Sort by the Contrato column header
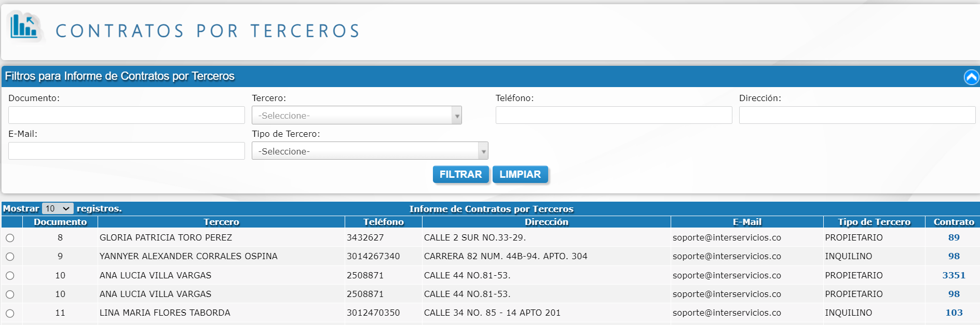This screenshot has width=980, height=325. coord(954,222)
